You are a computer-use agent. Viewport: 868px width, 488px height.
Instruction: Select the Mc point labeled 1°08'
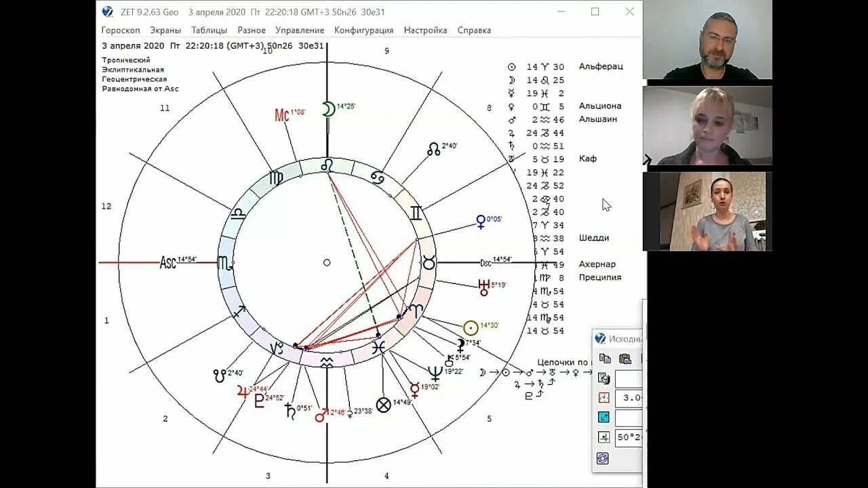click(x=281, y=115)
